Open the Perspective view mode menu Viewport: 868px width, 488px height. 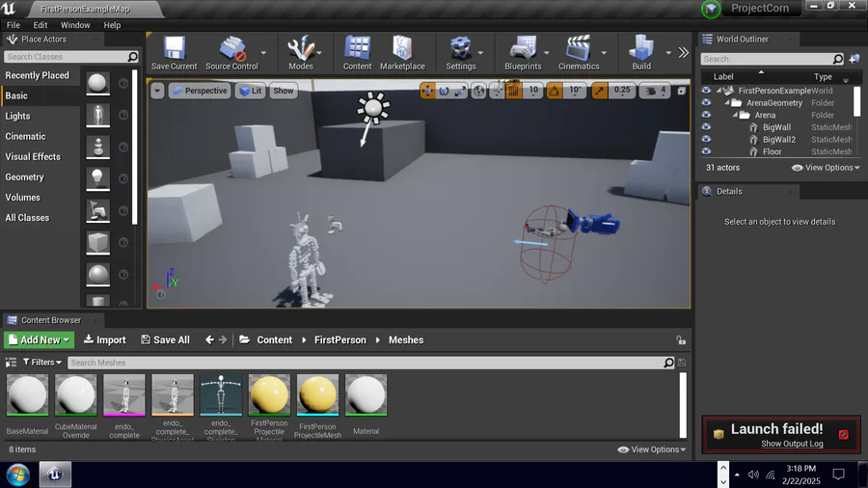tap(200, 91)
